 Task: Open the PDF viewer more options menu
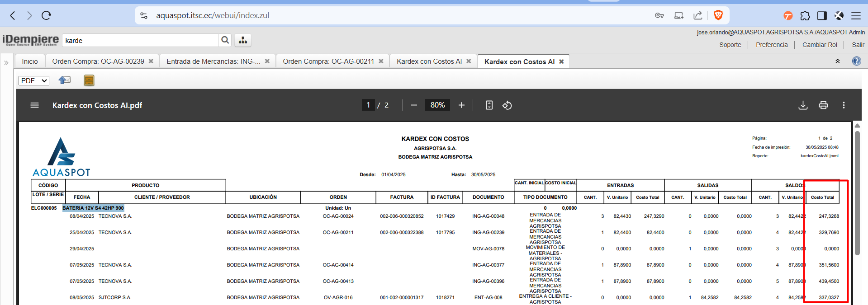pos(844,105)
